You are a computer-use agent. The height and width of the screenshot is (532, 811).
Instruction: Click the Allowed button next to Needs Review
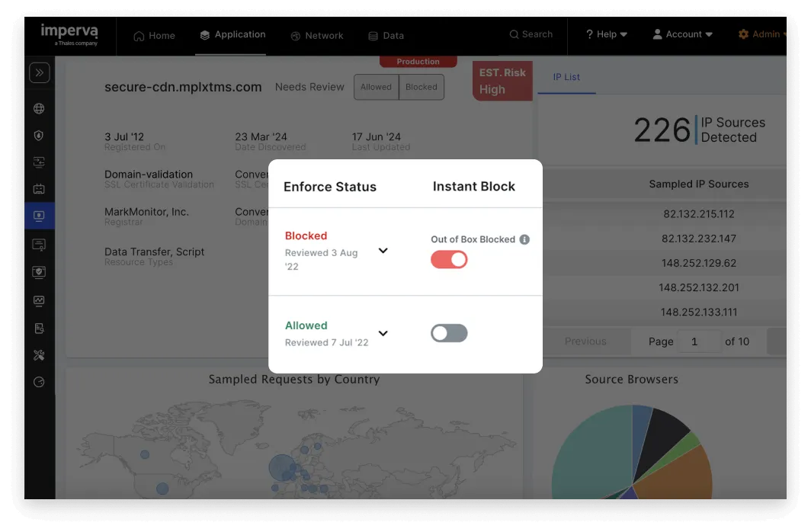coord(376,87)
